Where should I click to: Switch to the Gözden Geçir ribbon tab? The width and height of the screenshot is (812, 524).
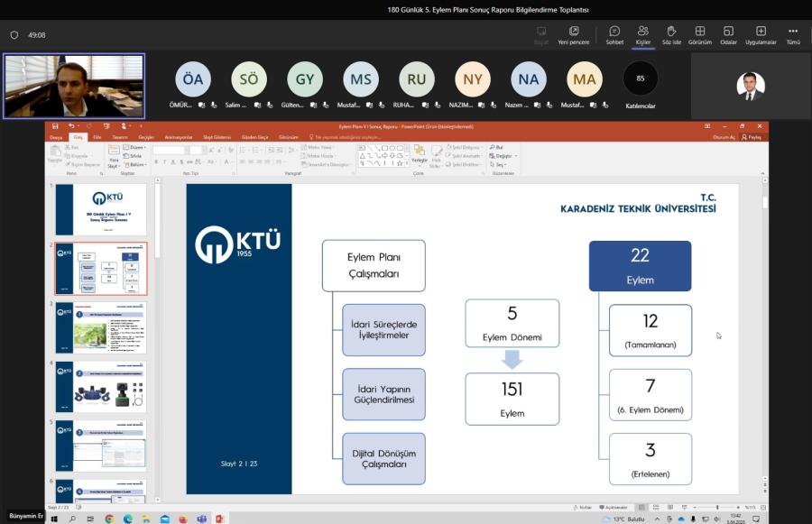(x=254, y=137)
